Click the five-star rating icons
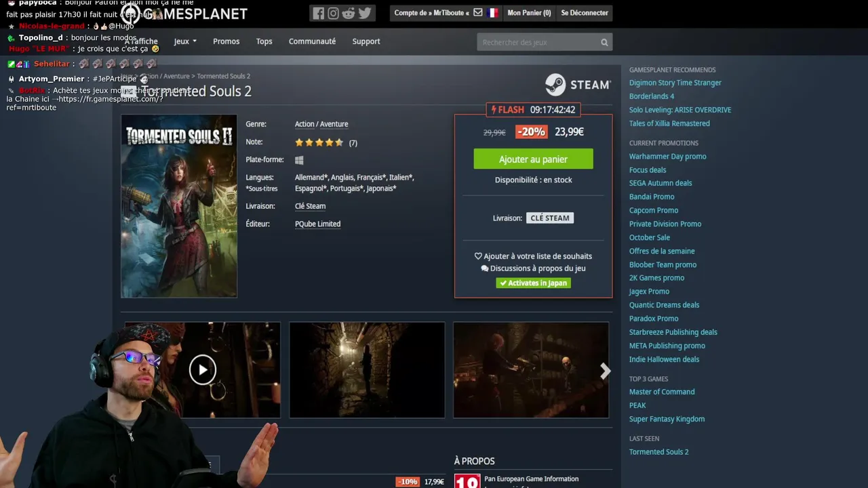 [319, 142]
